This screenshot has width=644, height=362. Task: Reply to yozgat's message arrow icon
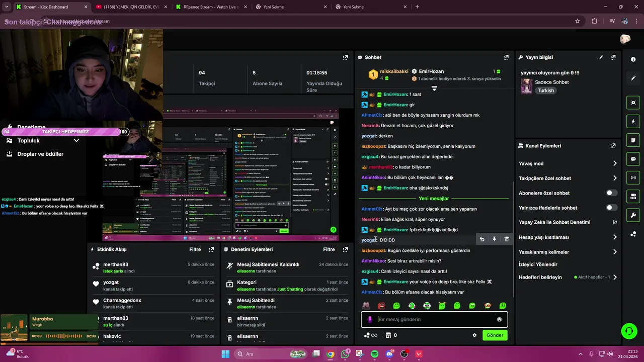(x=482, y=239)
